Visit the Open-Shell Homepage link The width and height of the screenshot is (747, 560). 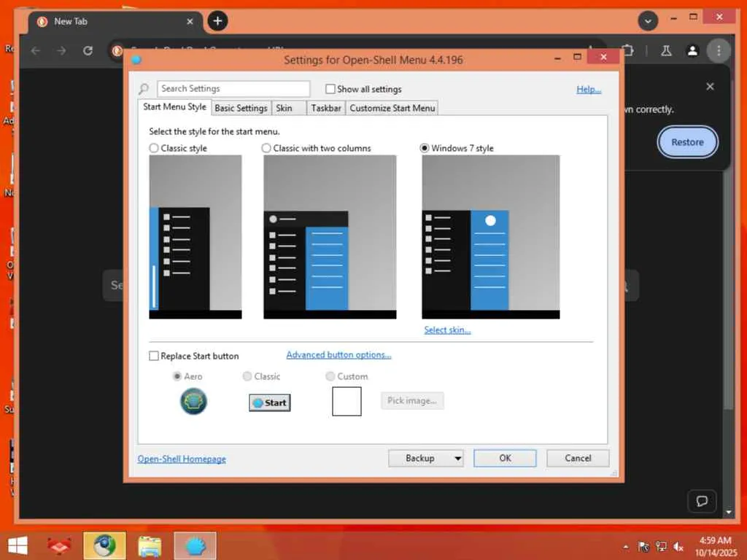pyautogui.click(x=182, y=459)
